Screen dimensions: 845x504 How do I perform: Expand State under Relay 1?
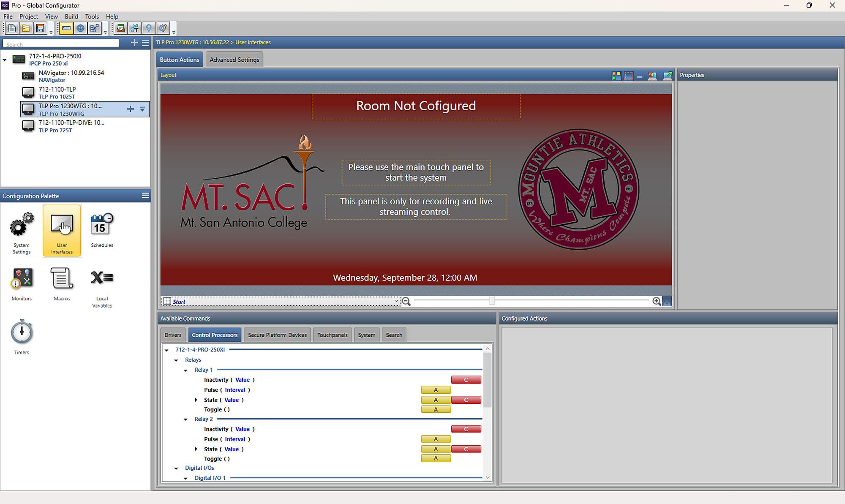click(196, 400)
